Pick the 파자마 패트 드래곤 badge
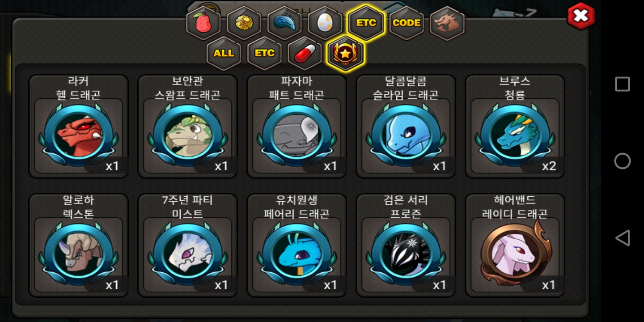 pyautogui.click(x=297, y=126)
